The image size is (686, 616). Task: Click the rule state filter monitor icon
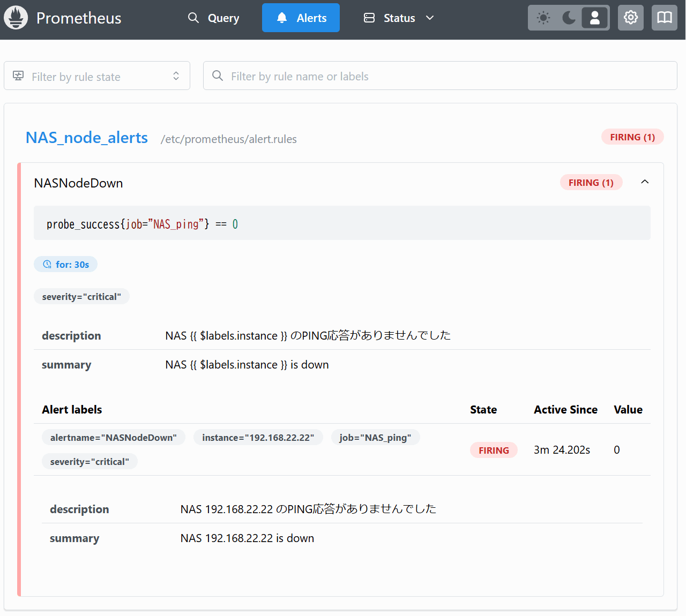pyautogui.click(x=18, y=76)
